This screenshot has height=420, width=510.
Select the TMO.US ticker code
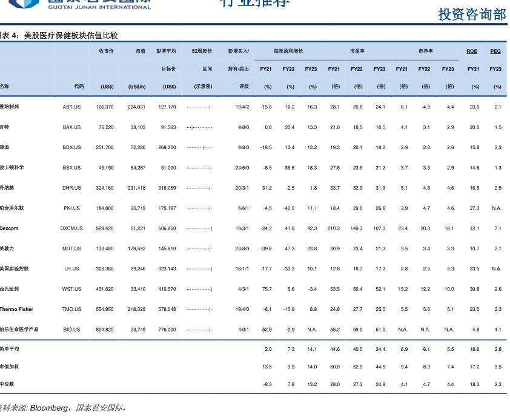click(71, 309)
